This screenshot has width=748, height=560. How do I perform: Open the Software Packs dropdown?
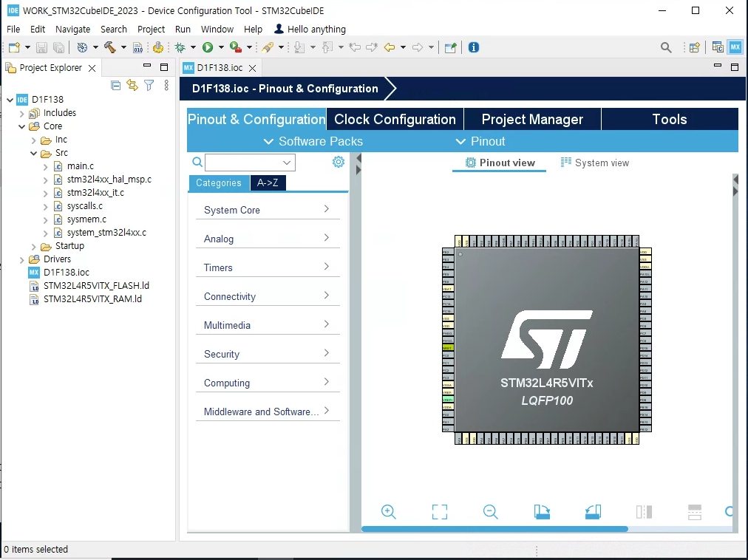(313, 141)
